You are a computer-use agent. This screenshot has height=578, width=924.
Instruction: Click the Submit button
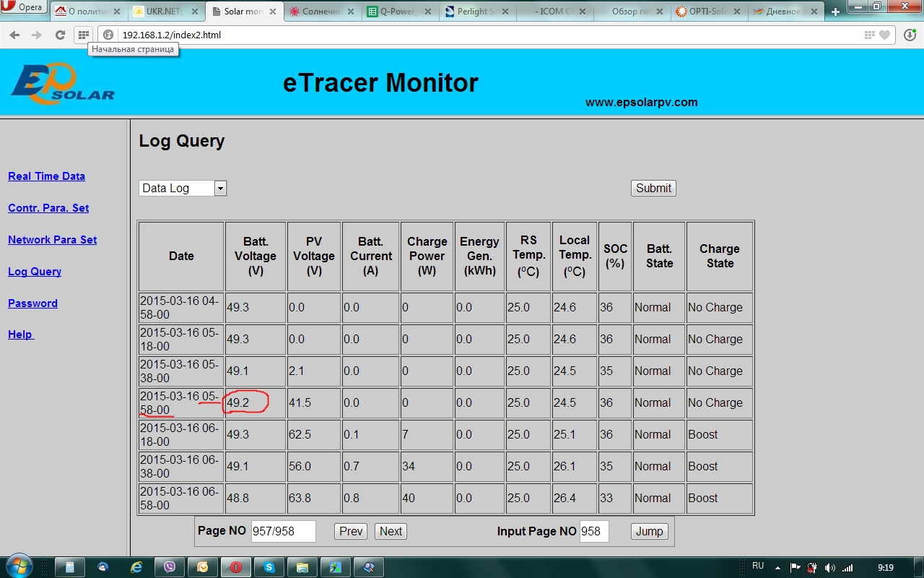click(x=653, y=188)
